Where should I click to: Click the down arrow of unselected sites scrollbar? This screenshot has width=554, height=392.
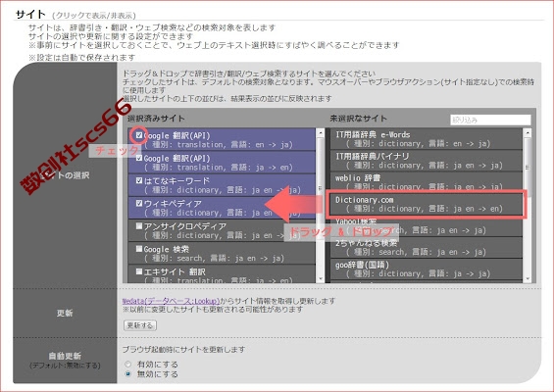(x=528, y=278)
